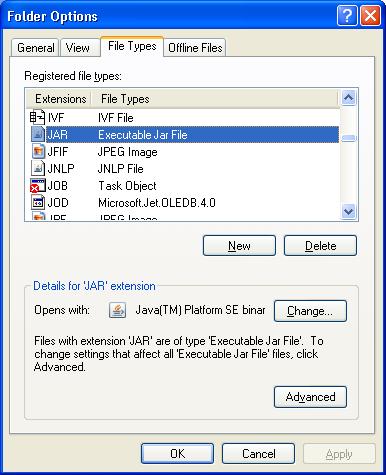The image size is (386, 475).
Task: Open the View tab
Action: point(80,48)
